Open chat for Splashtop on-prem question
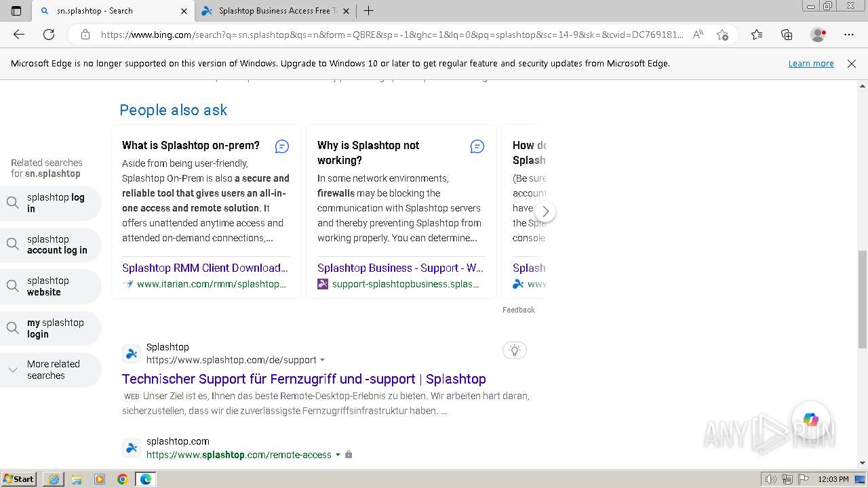Screen dimensions: 868x488 [282, 146]
